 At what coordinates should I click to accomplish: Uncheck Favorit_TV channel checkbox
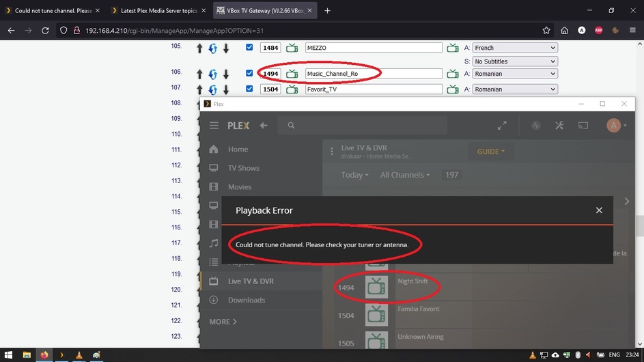tap(249, 89)
